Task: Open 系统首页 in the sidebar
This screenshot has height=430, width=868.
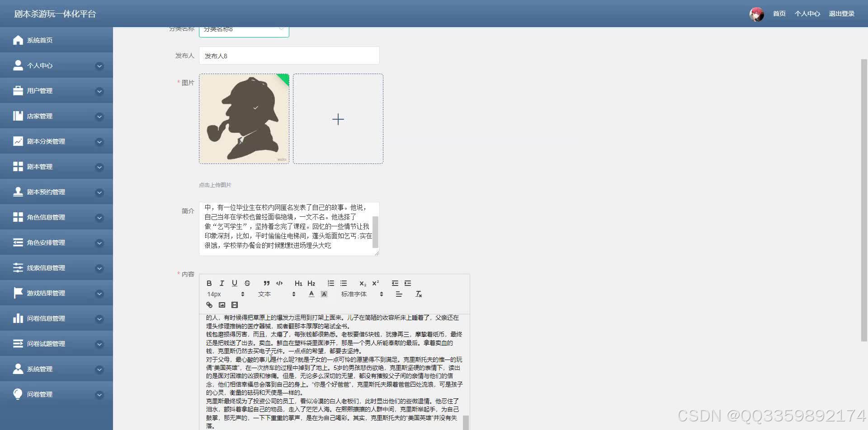Action: (x=57, y=40)
